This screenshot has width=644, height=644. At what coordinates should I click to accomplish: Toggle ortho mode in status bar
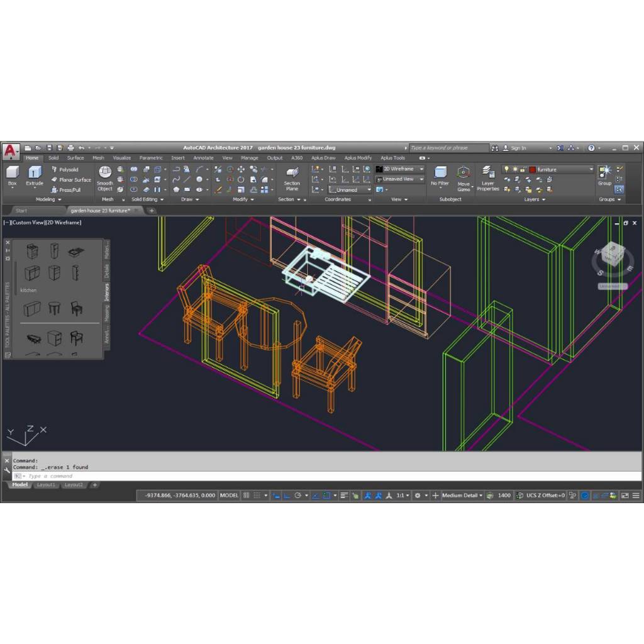287,496
